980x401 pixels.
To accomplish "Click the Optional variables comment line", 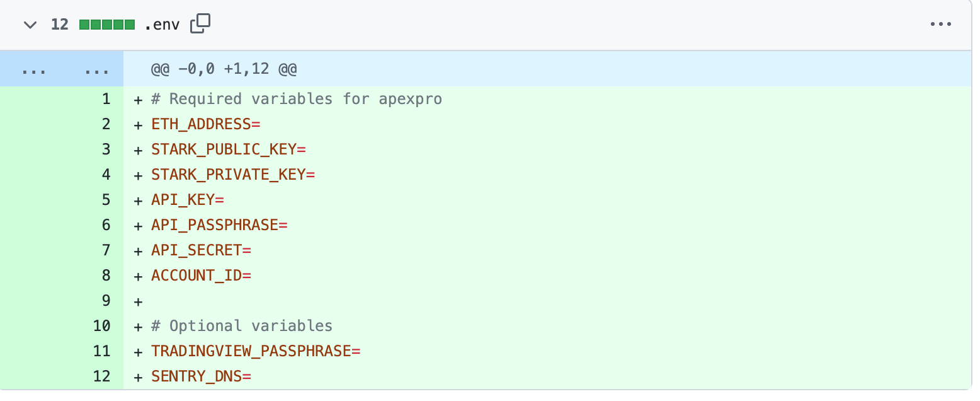I will click(x=242, y=326).
